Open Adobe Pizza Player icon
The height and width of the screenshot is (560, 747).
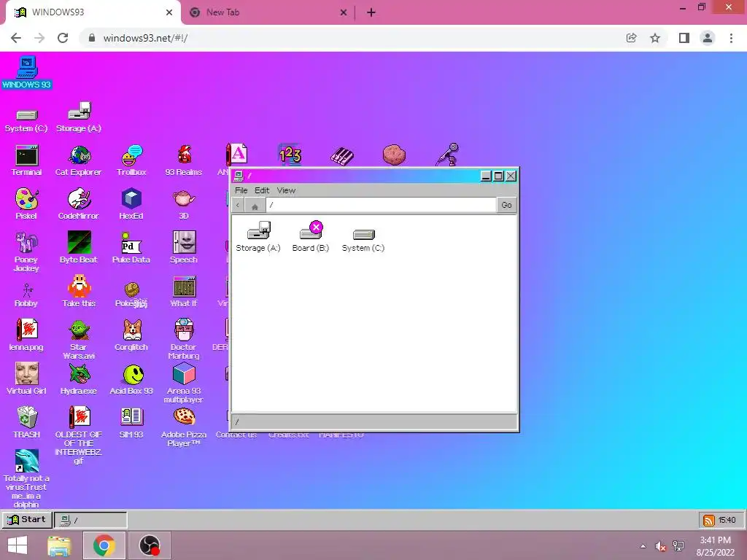tap(184, 427)
